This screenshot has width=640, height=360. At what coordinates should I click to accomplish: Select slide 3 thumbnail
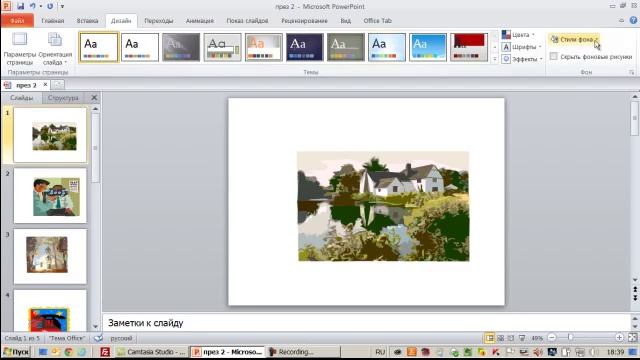click(50, 256)
